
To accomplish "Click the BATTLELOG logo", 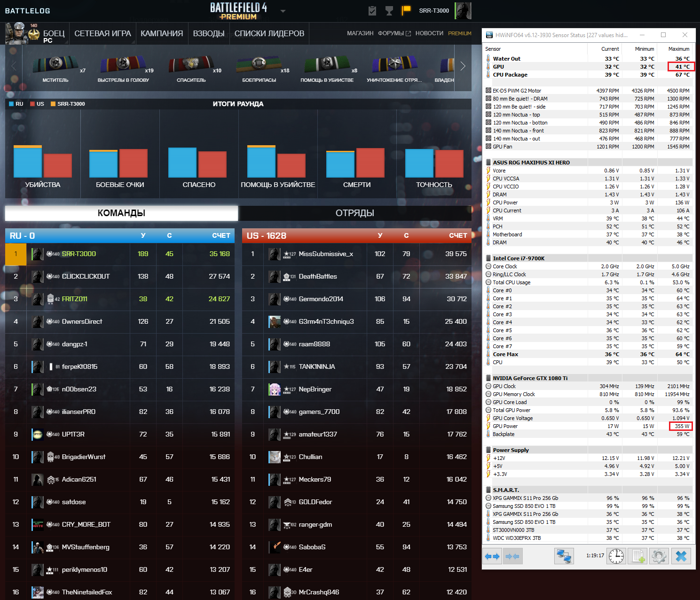I will [28, 11].
